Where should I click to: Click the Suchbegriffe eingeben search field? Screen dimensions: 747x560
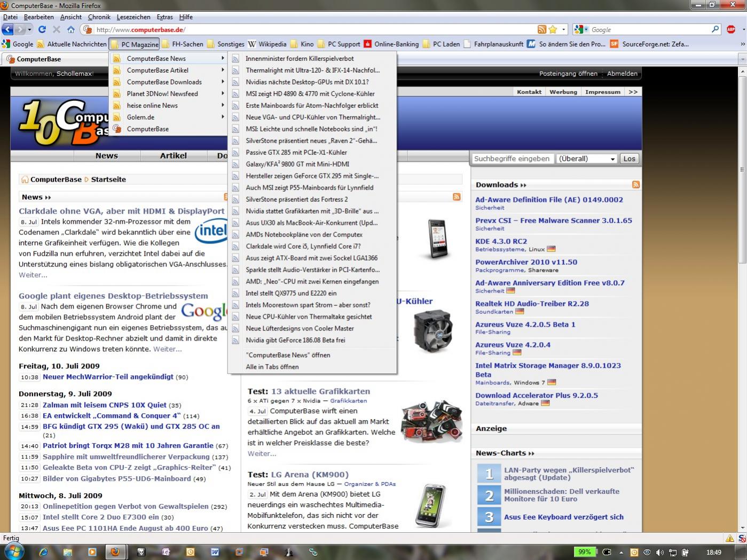pyautogui.click(x=512, y=159)
